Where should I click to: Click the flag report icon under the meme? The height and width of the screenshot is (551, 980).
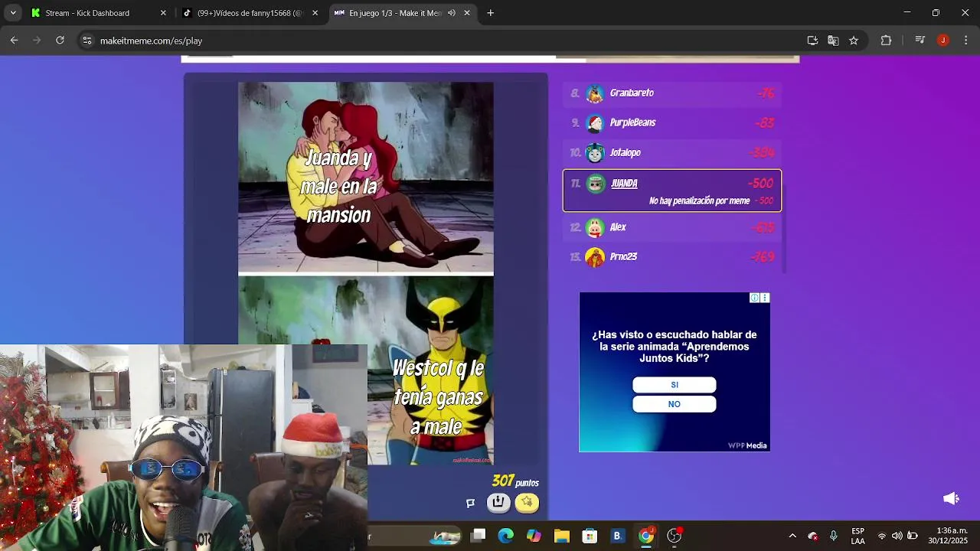pyautogui.click(x=470, y=503)
